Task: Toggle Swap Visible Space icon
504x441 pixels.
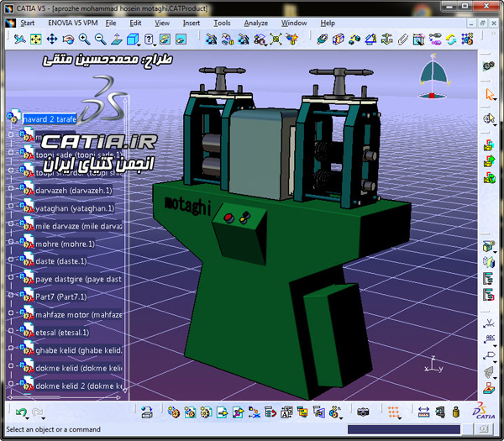Action: pos(181,39)
